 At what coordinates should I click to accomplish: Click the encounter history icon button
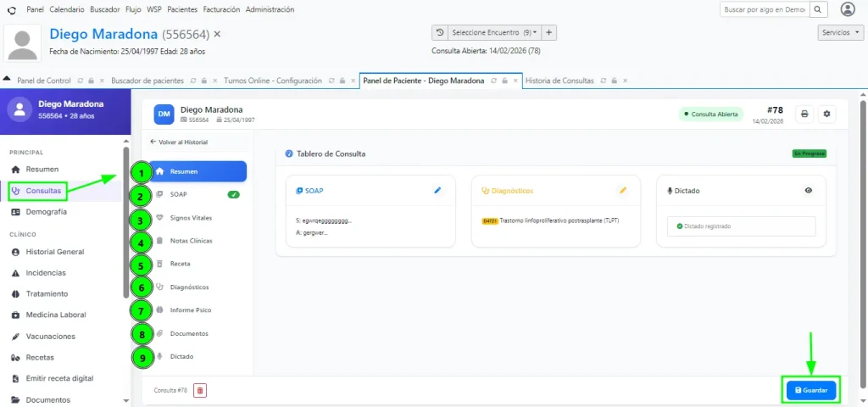tap(440, 33)
